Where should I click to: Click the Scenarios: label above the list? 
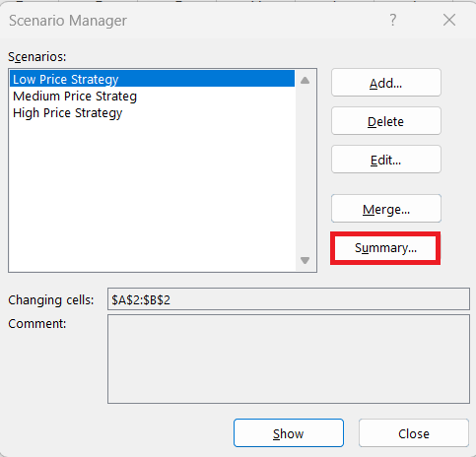[x=37, y=57]
